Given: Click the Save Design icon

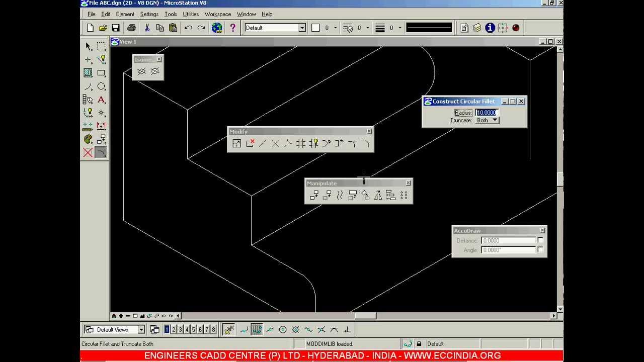Looking at the screenshot, I should 116,28.
